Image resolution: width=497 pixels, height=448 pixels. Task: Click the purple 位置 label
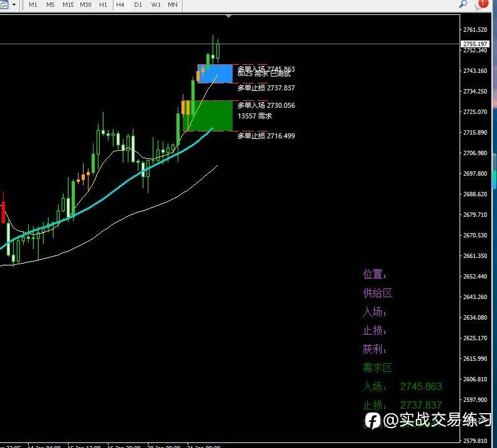pos(375,274)
